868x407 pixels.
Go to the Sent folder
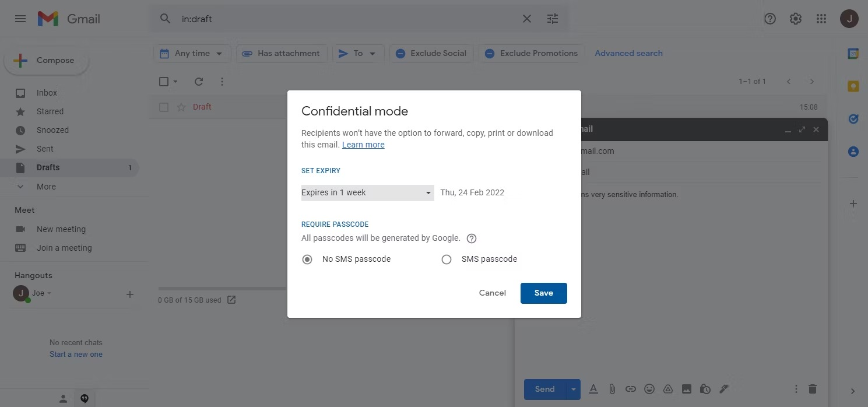[x=45, y=149]
